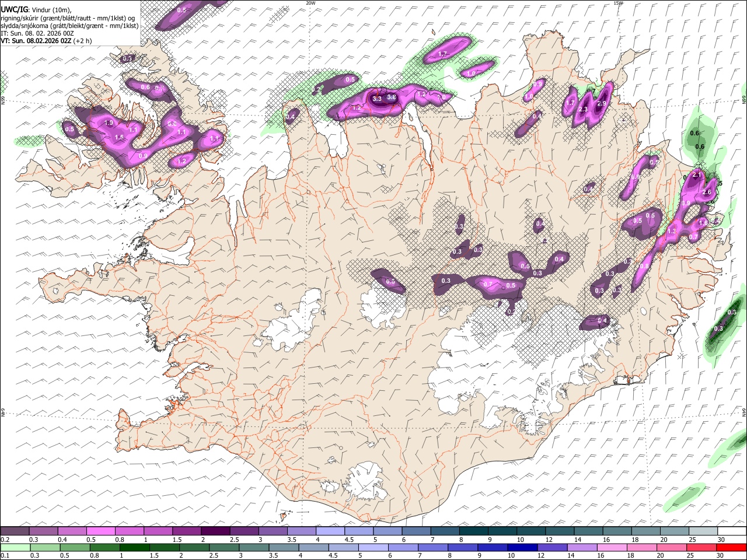Pick the purple-row legend swatch between 0.2 and 0.3

coord(15,531)
